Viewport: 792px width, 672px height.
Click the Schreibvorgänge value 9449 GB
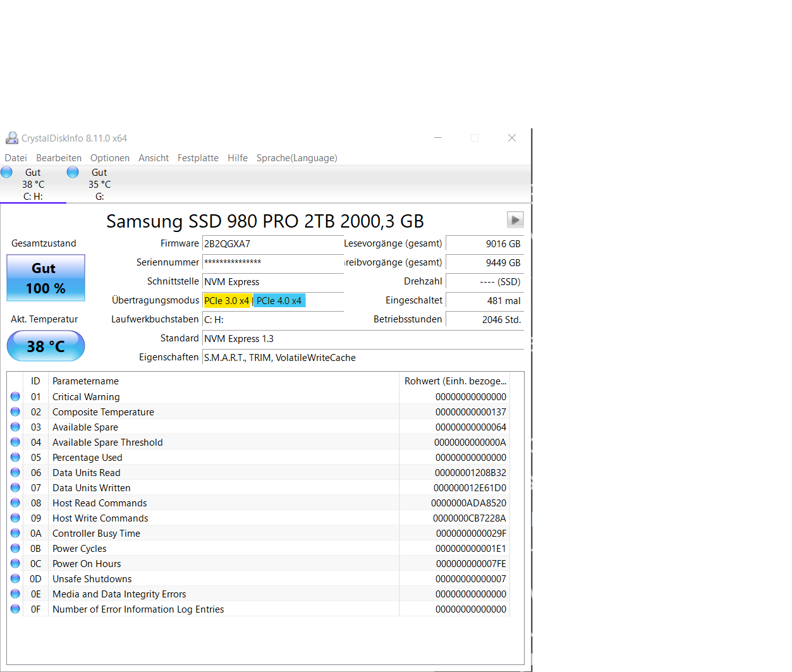(x=485, y=263)
